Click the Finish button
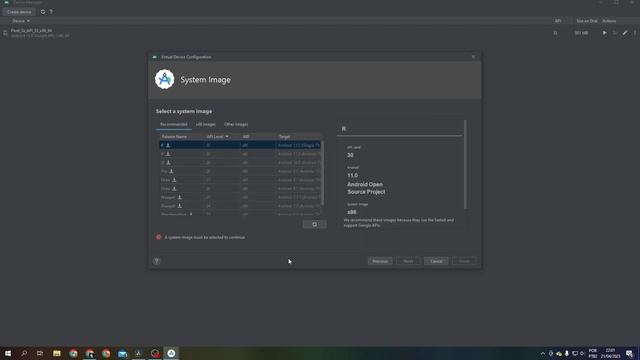This screenshot has width=640, height=360. tap(464, 261)
